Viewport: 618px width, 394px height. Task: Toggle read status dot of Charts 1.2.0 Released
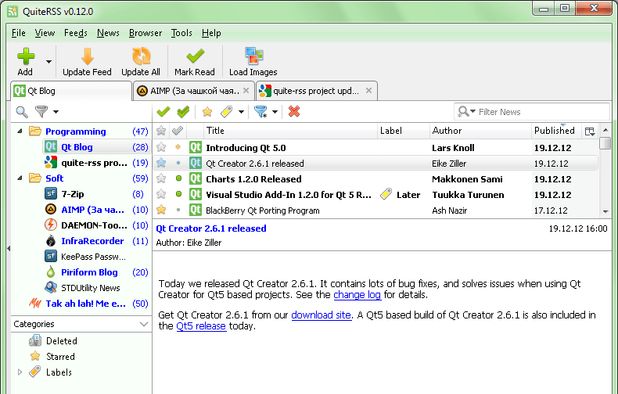pos(179,178)
